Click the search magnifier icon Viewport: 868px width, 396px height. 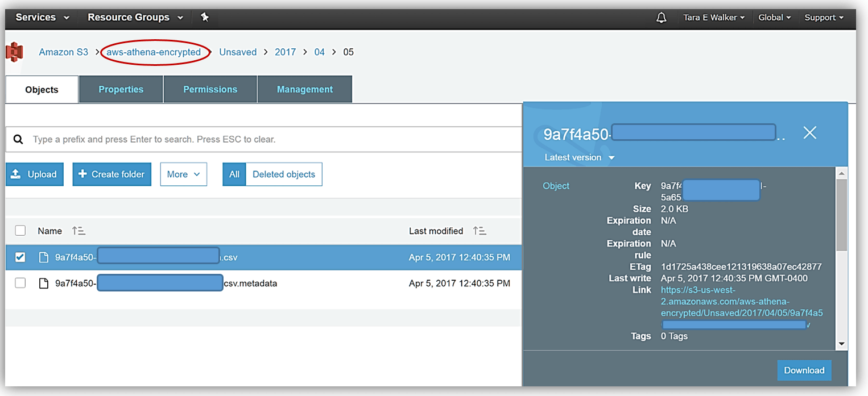coord(18,139)
